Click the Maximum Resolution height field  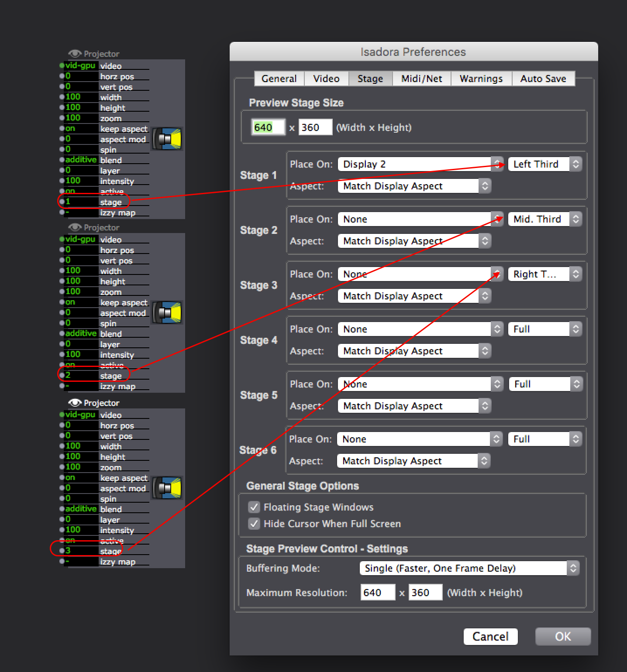pos(425,593)
